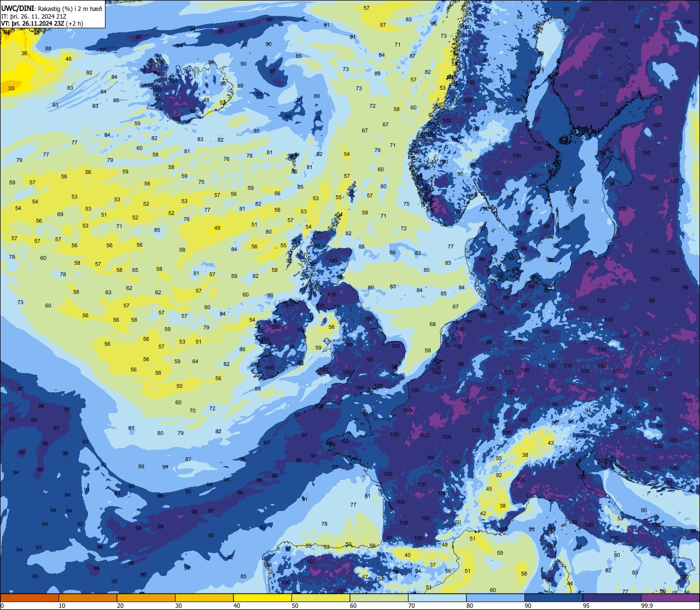
Task: Click the orange 10–20 legend color segment
Action: tap(87, 597)
